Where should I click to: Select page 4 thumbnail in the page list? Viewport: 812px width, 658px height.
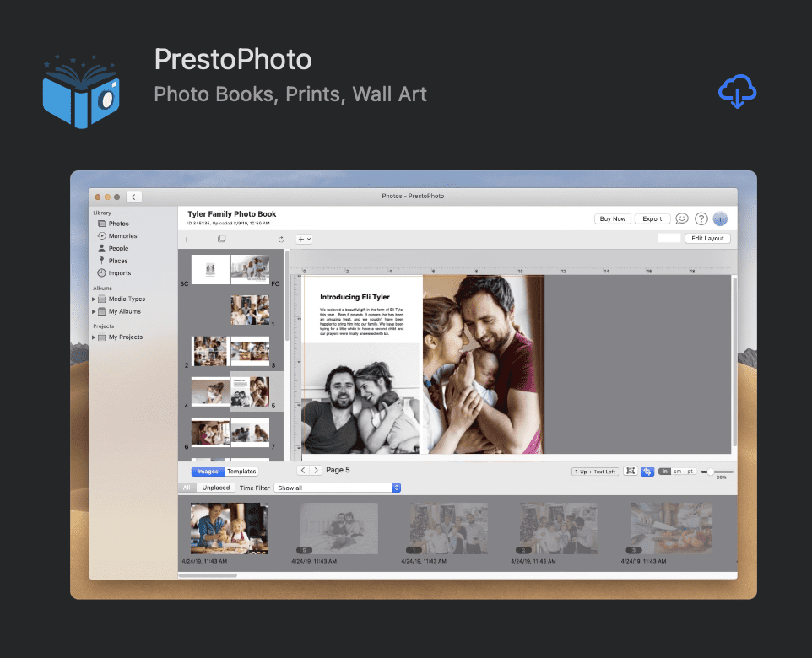pos(210,391)
